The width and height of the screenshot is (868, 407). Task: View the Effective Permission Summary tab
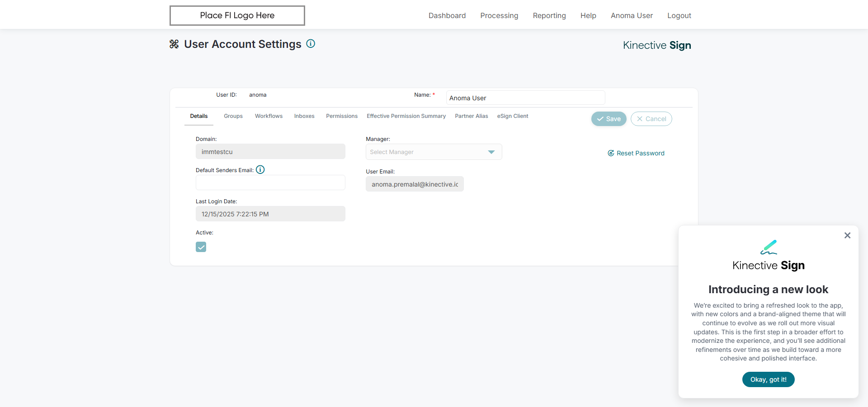(x=406, y=116)
